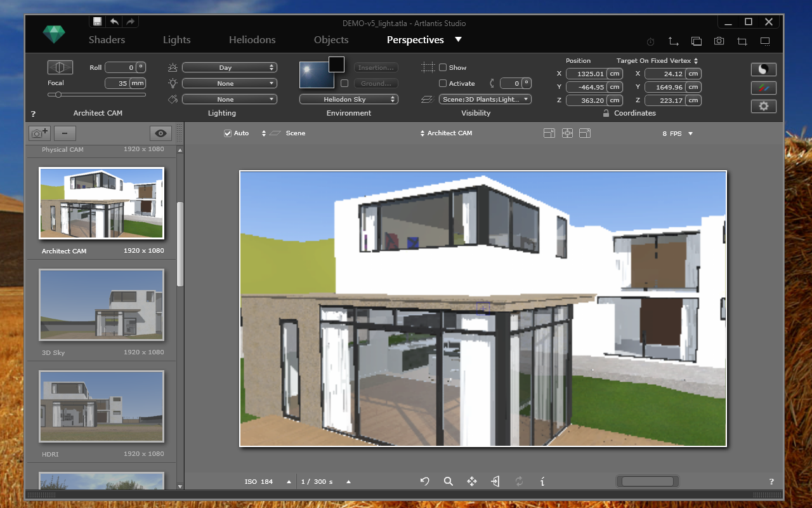
Task: Toggle the eye preview visibility button
Action: [x=161, y=133]
